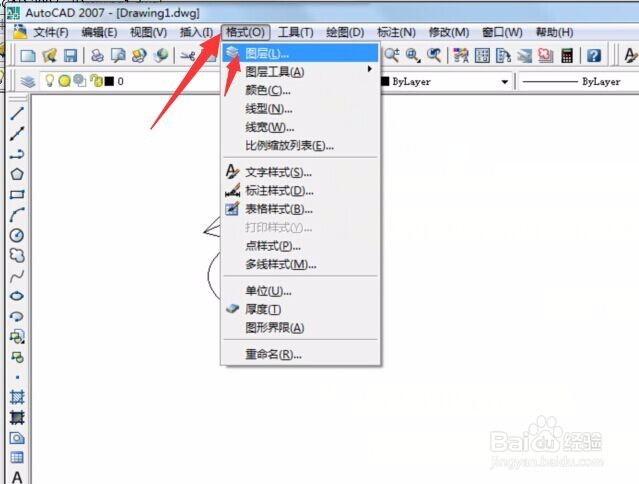Image resolution: width=639 pixels, height=484 pixels.
Task: Click the Open file toolbar icon
Action: tap(49, 55)
